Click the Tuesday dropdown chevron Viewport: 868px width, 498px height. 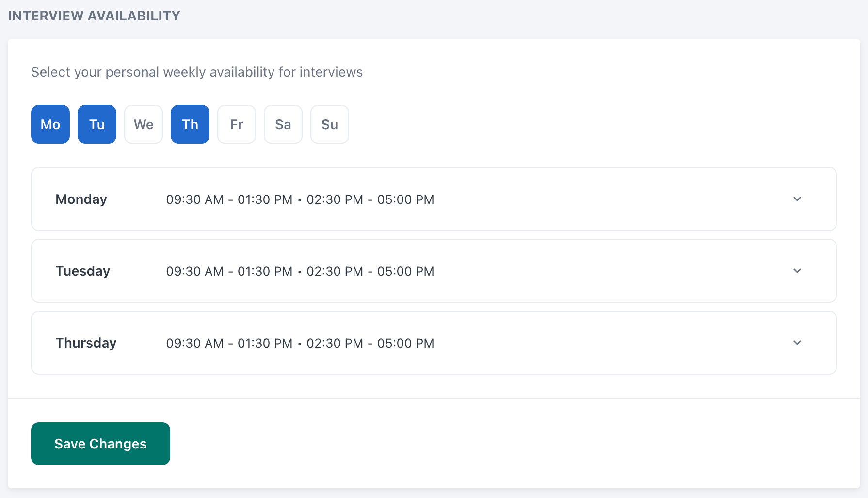click(797, 271)
